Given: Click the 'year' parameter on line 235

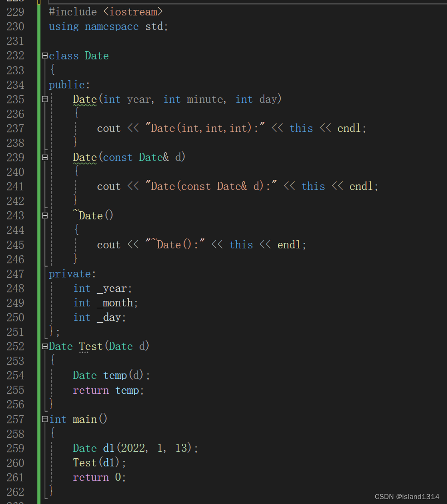Looking at the screenshot, I should click(x=139, y=99).
